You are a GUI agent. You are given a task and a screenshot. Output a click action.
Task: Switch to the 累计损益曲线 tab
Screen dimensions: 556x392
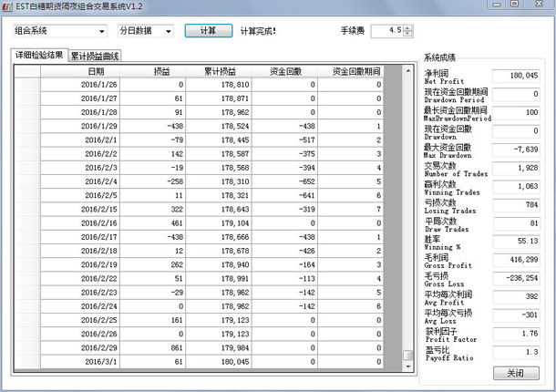click(94, 56)
